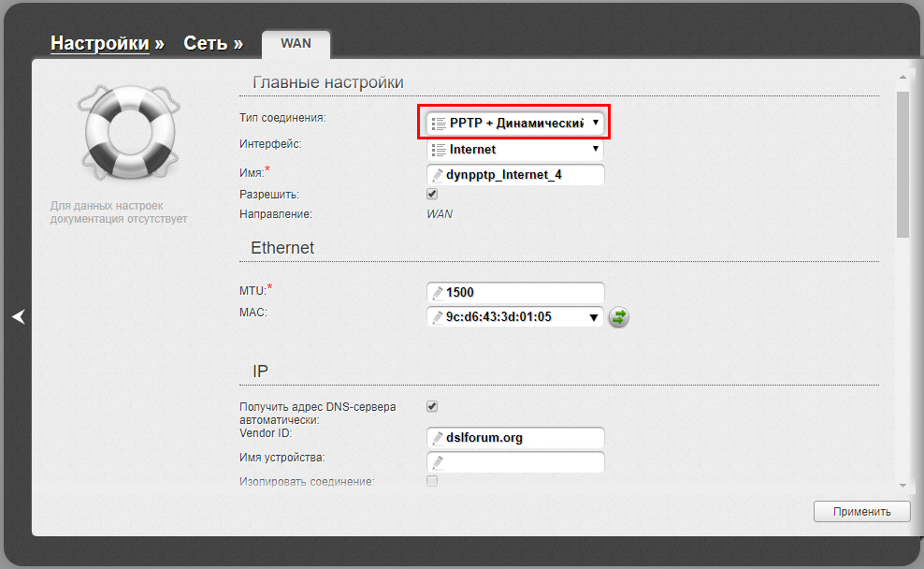The image size is (924, 569).
Task: Click the pencil icon in the MTU field
Action: point(438,293)
